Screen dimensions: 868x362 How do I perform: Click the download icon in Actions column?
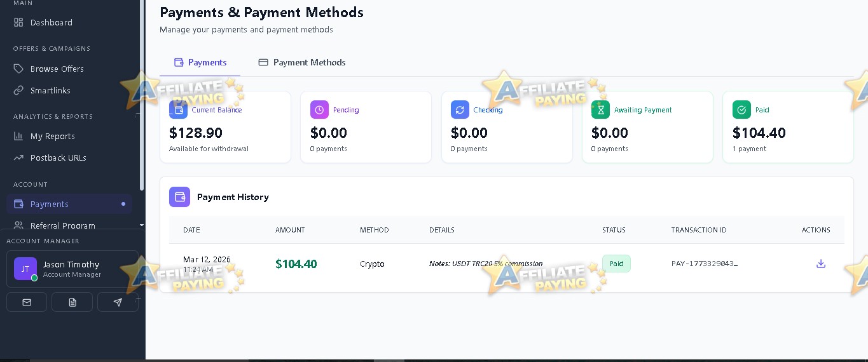821,264
